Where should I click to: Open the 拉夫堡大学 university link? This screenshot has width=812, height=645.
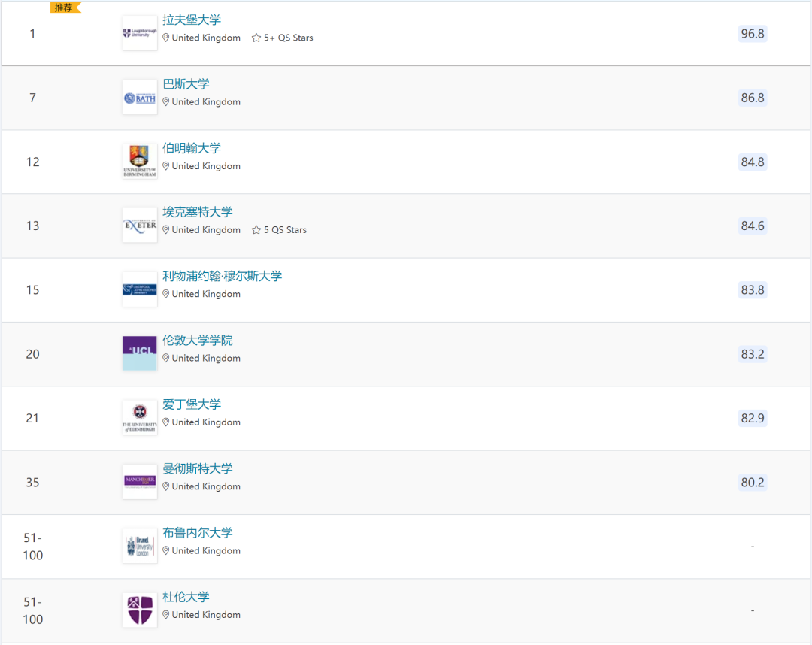coord(192,20)
